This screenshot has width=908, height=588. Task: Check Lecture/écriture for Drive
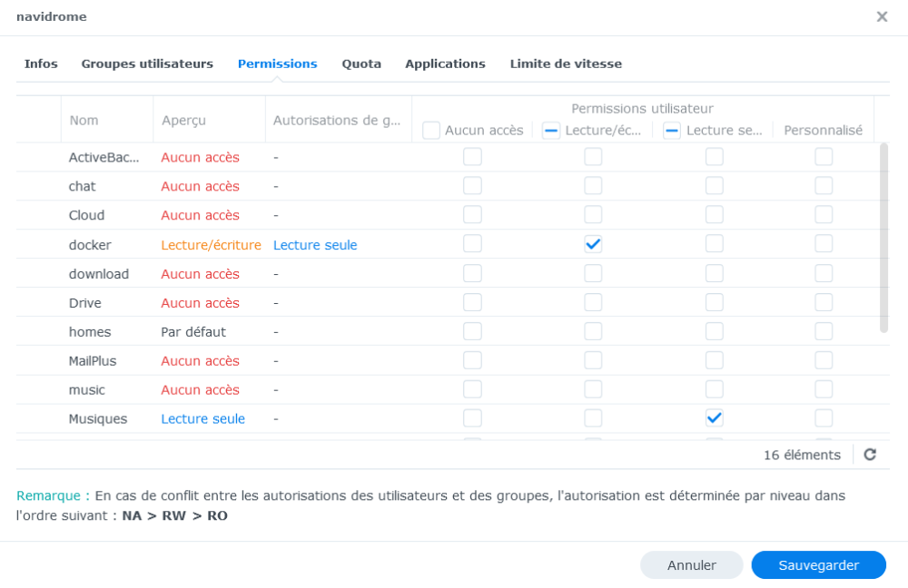(593, 302)
